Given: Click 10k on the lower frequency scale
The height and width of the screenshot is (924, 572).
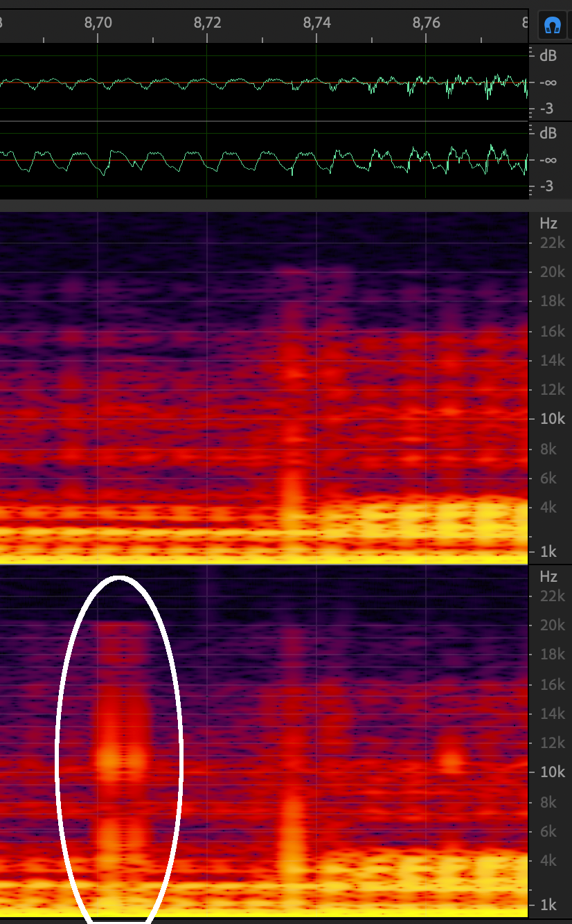Looking at the screenshot, I should click(551, 772).
